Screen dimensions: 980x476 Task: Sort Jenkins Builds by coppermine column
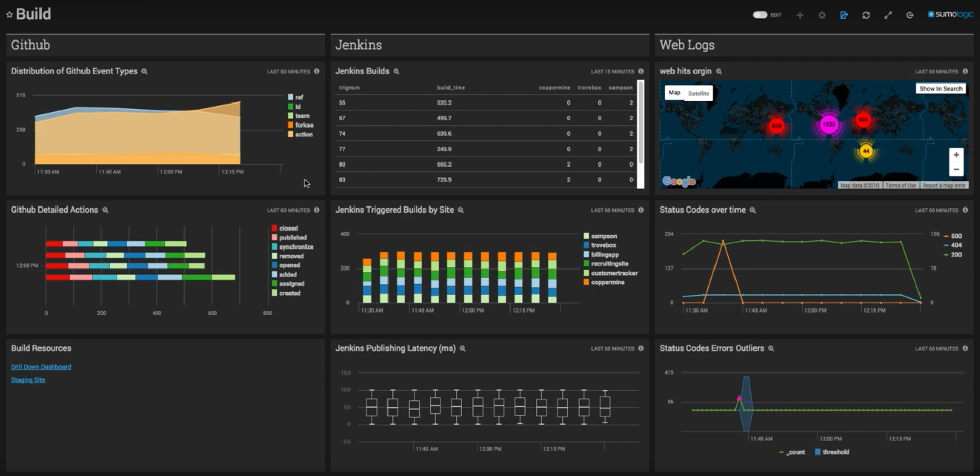tap(555, 88)
